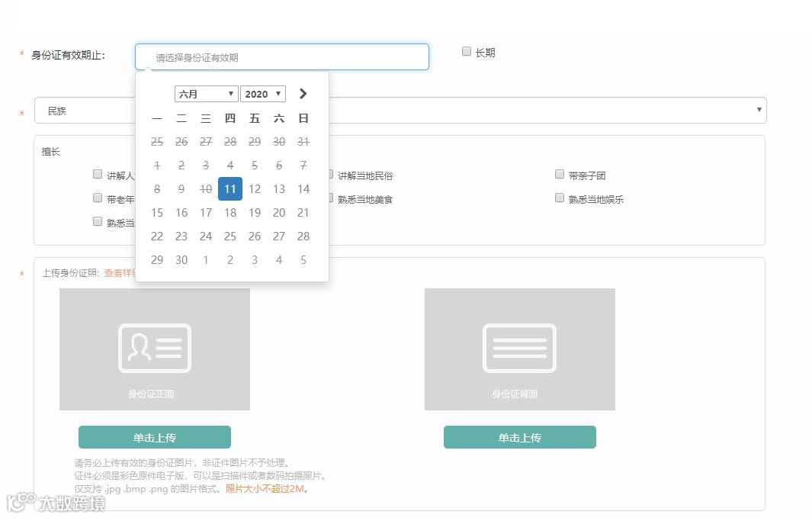Open the 查看样例 sample link
812x518 pixels.
tap(120, 273)
